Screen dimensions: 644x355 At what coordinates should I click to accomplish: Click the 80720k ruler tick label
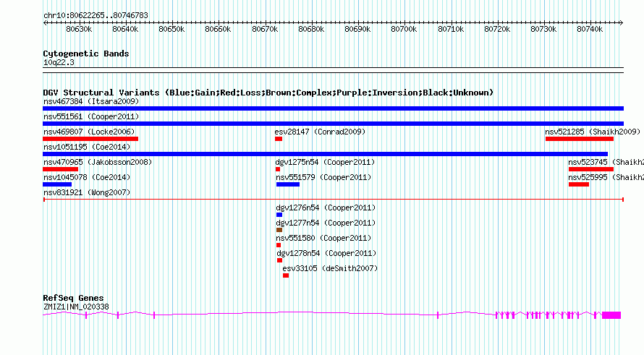(497, 29)
